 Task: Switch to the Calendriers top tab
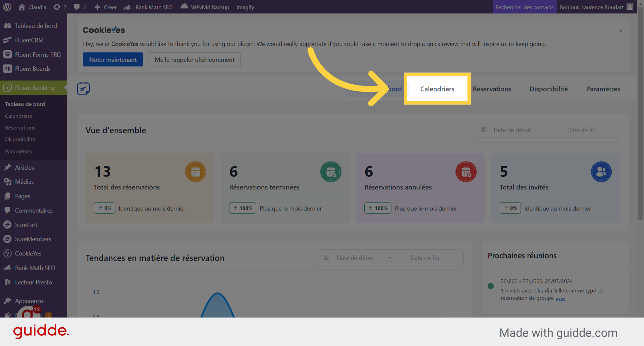tap(437, 89)
